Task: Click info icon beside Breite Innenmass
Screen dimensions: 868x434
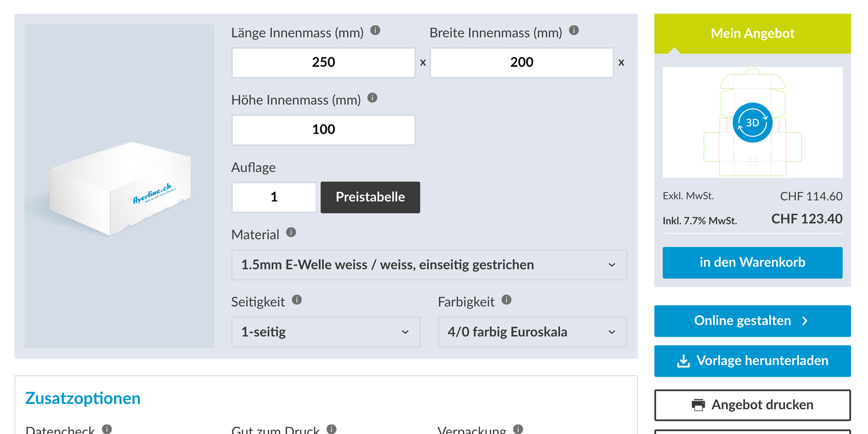Action: [574, 30]
